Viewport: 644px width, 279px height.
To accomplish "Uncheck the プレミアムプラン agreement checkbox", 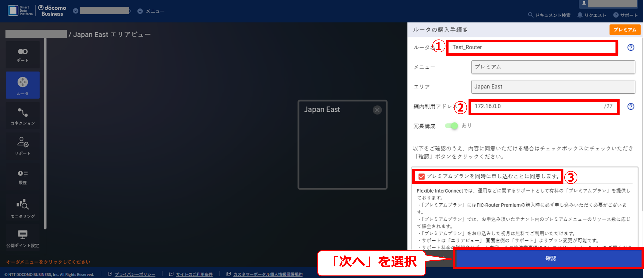I will click(x=421, y=176).
